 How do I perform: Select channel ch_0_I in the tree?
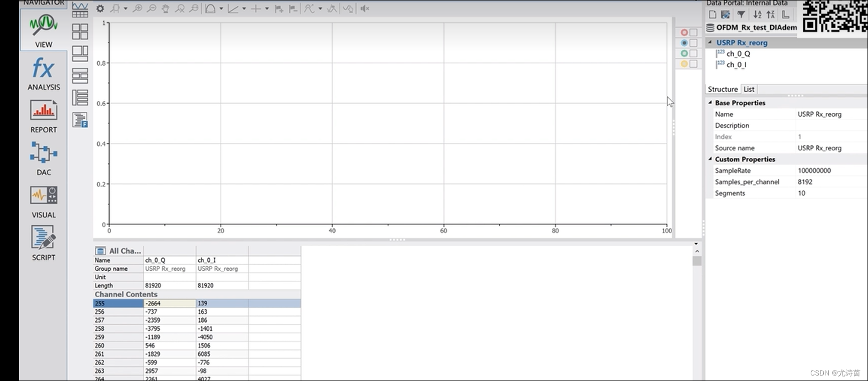736,65
